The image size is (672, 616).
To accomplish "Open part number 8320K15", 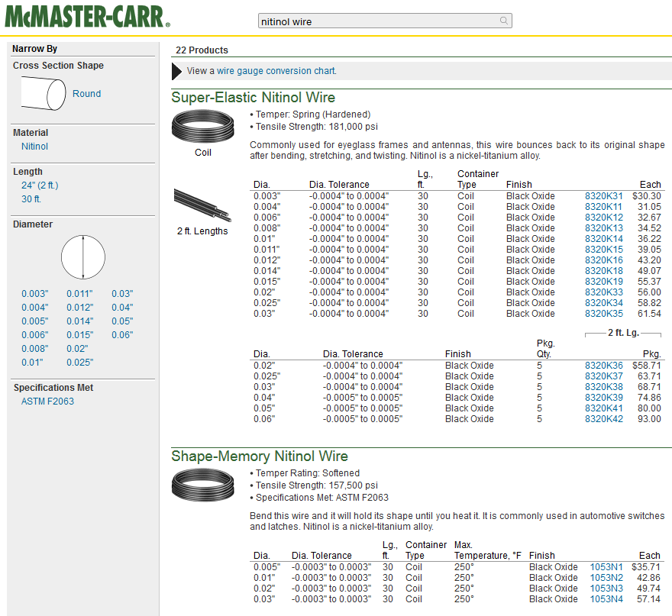I will (x=604, y=250).
